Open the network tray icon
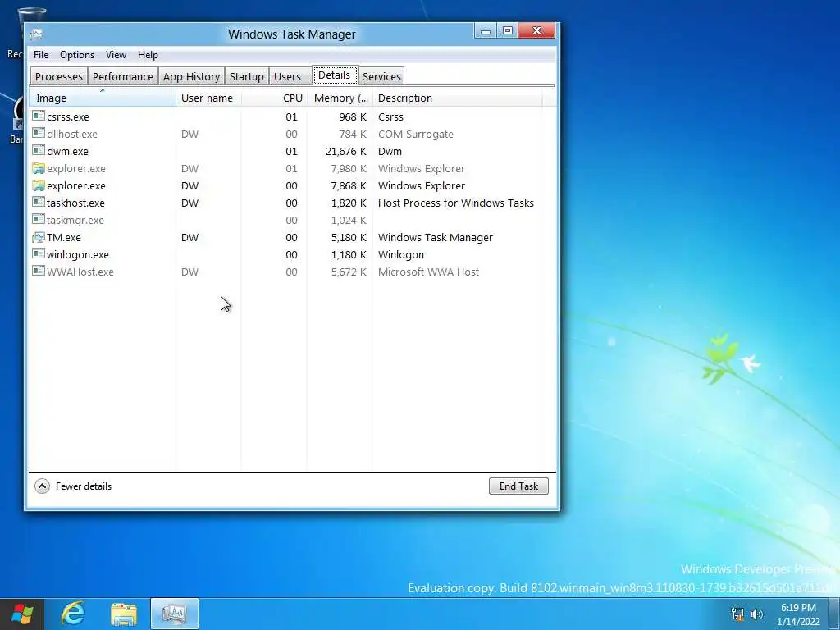The image size is (840, 630). [x=737, y=614]
